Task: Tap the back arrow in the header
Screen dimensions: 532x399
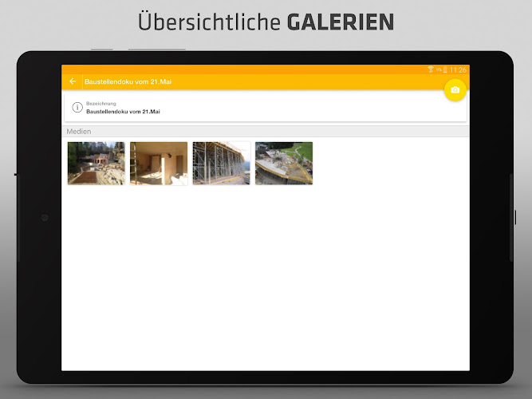Action: [73, 81]
